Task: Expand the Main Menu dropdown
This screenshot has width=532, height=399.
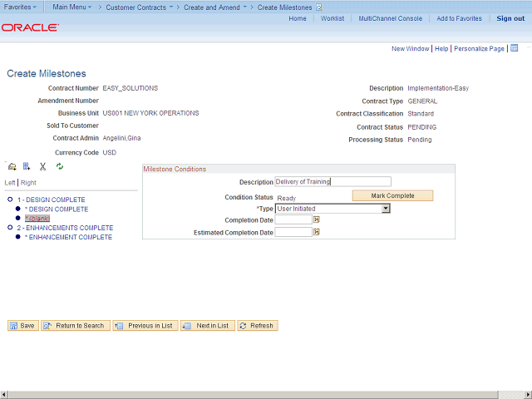Action: click(72, 7)
